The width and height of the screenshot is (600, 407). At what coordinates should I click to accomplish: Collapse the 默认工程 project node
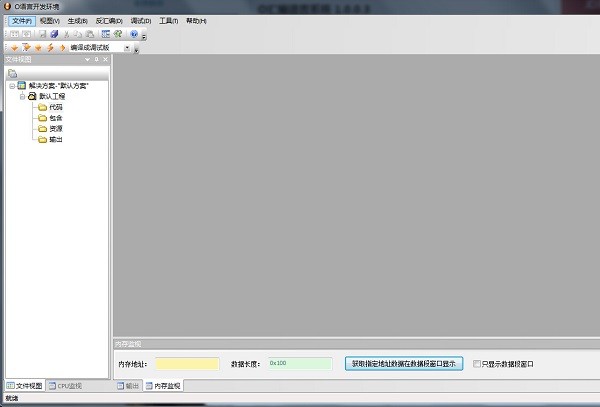tap(21, 96)
